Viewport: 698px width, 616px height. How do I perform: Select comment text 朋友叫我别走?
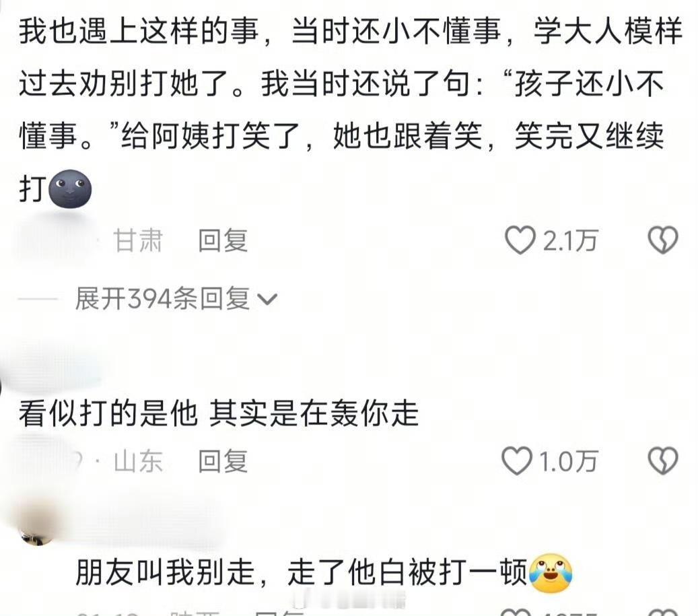click(x=165, y=572)
